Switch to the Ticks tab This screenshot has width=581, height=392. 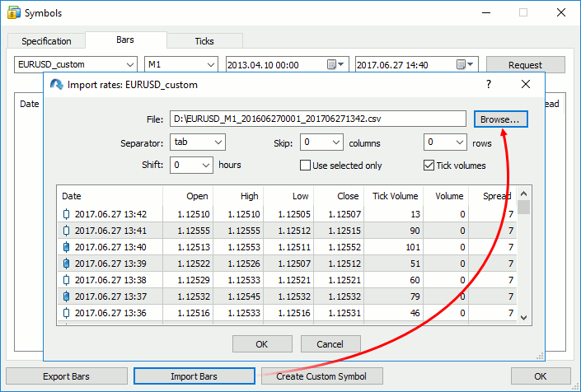(x=204, y=41)
